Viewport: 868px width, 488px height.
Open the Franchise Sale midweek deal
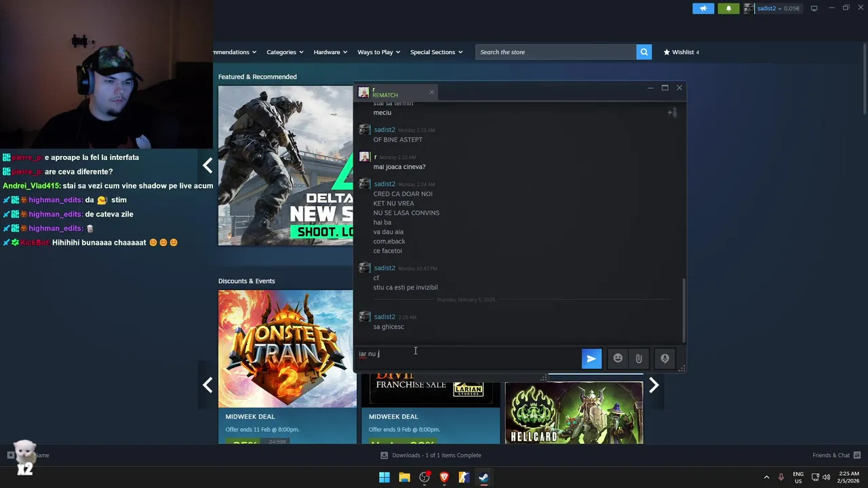(x=431, y=408)
